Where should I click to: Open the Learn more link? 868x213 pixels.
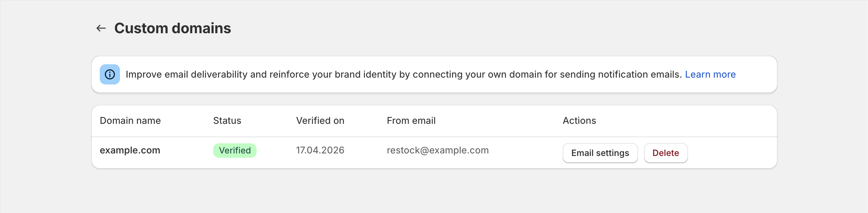(x=710, y=74)
